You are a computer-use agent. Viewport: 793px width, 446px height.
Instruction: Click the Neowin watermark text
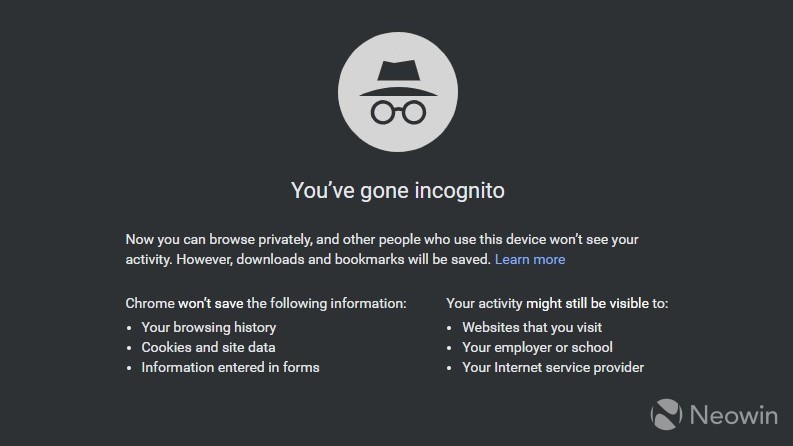point(734,415)
